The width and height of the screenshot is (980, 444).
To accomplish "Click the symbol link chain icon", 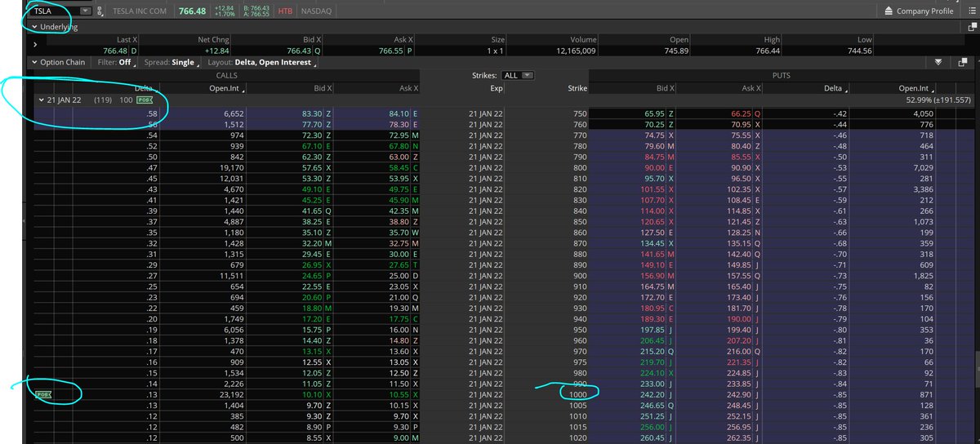I will [x=100, y=11].
